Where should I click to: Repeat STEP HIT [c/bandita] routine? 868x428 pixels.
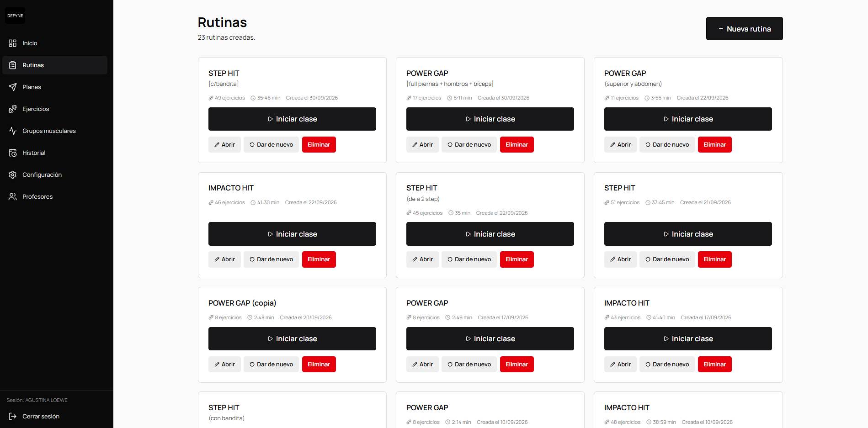click(x=271, y=144)
